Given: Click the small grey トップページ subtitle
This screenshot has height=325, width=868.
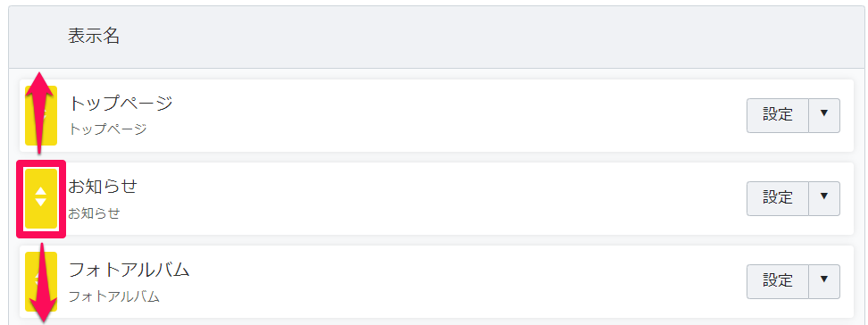Looking at the screenshot, I should coord(107,129).
